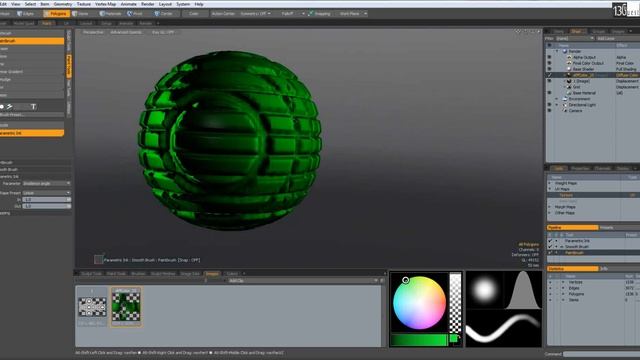This screenshot has width=640, height=360.
Task: Click the Render sphere icon
Action: 565,51
